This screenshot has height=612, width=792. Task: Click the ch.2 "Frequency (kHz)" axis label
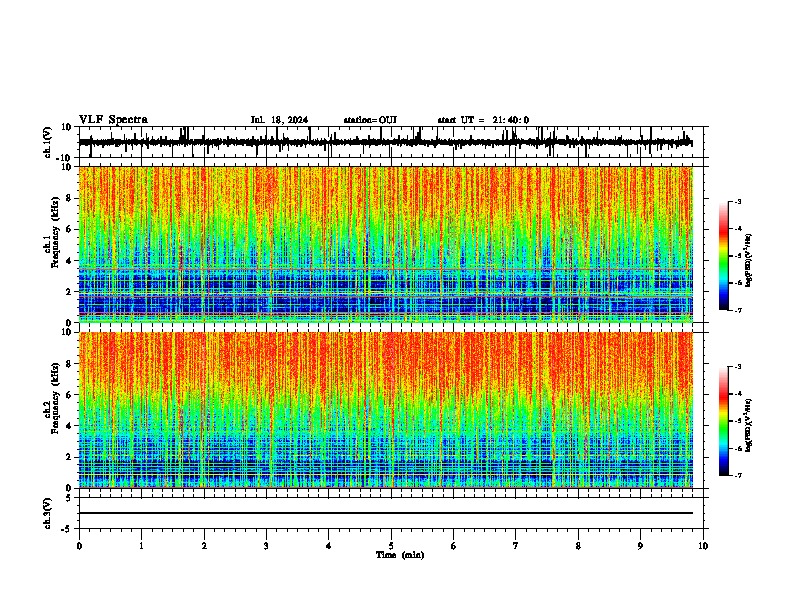point(55,398)
